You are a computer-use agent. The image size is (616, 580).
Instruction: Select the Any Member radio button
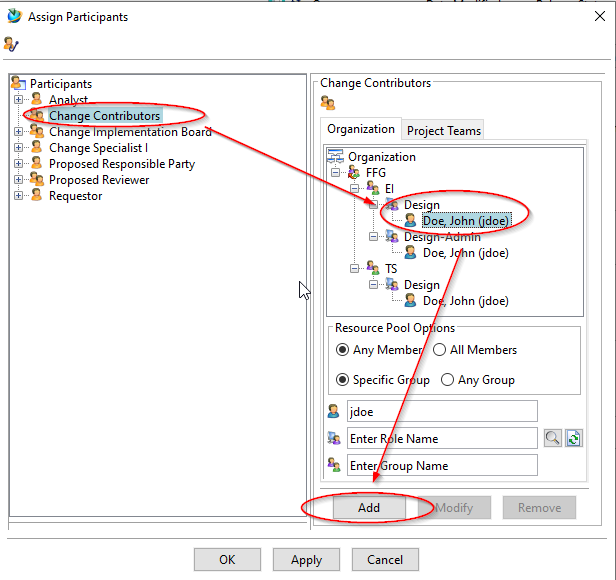coord(342,350)
